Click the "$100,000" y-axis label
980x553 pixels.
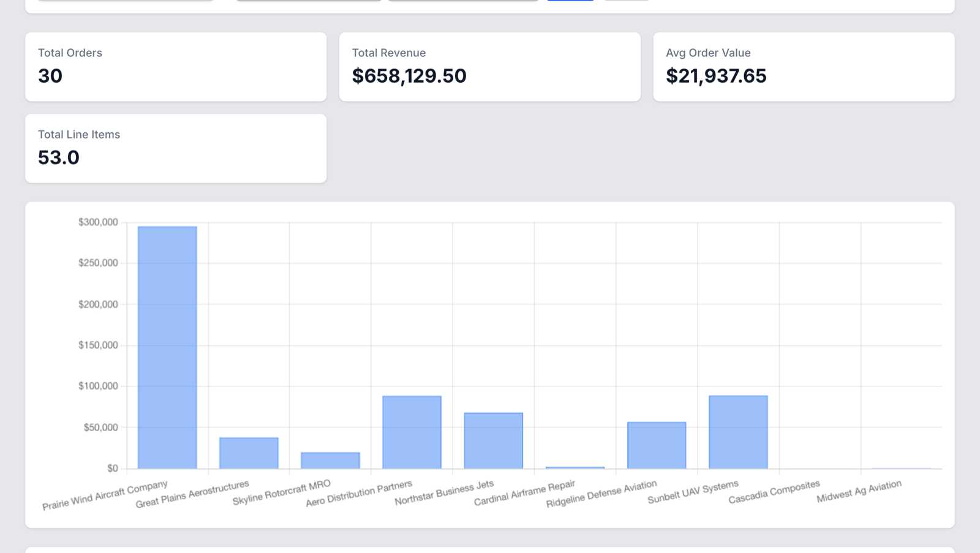[x=98, y=386]
